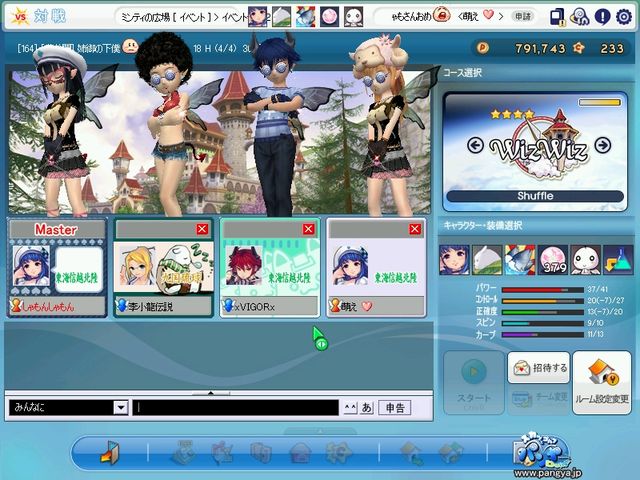Select the 萌え player card portrait
Viewport: 640px width, 480px height.
click(x=350, y=266)
